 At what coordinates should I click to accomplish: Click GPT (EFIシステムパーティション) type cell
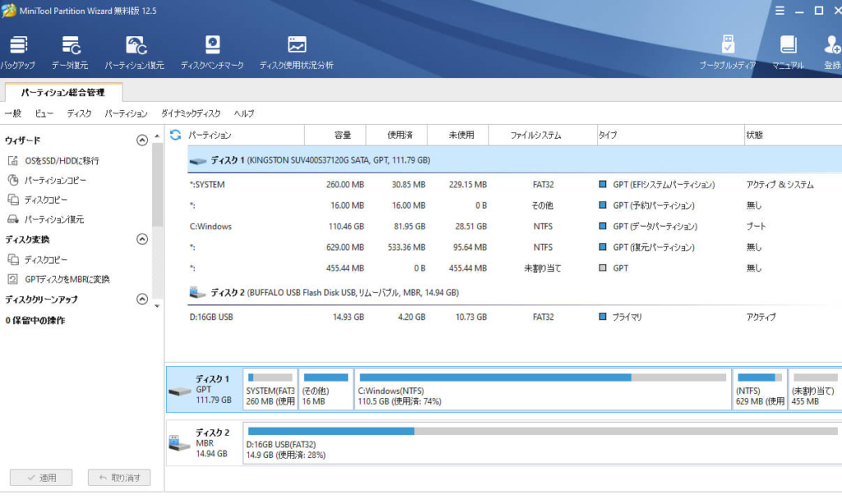pyautogui.click(x=664, y=185)
